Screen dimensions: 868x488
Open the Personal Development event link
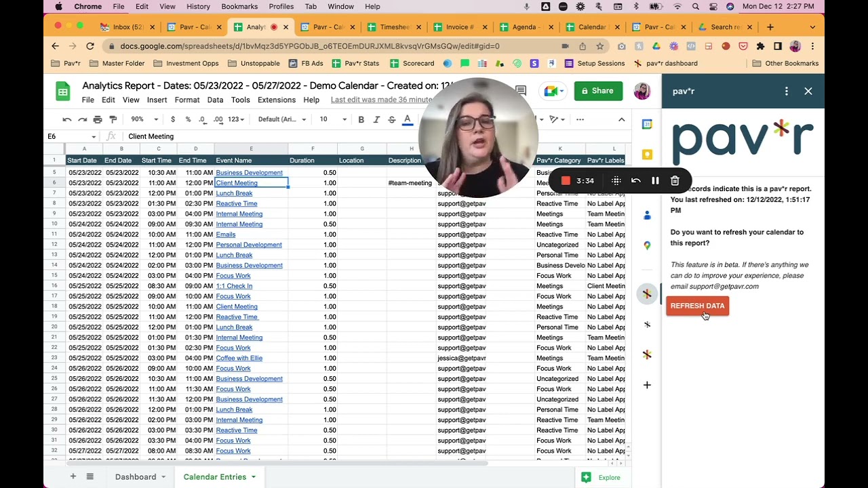pyautogui.click(x=249, y=245)
